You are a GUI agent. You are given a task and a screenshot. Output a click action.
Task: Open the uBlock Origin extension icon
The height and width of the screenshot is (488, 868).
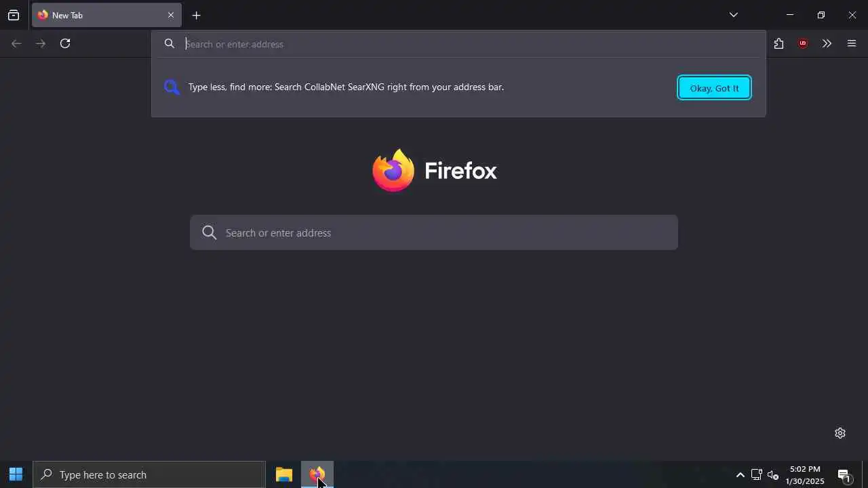coord(803,43)
